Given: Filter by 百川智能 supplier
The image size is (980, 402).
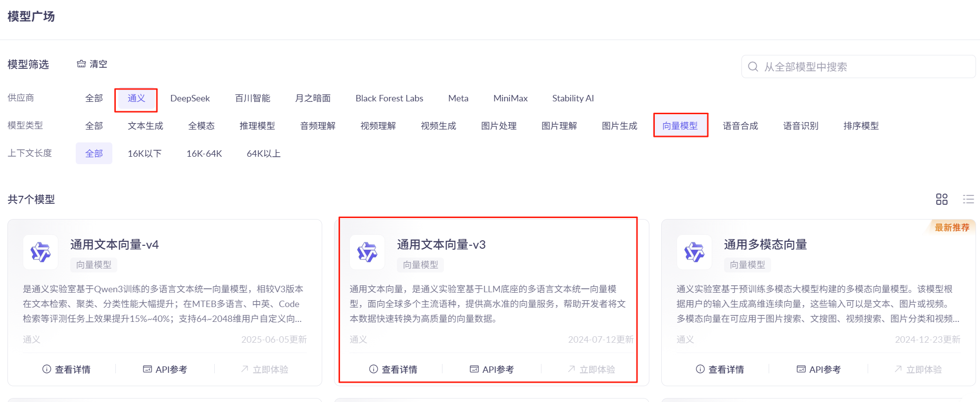Looking at the screenshot, I should tap(252, 98).
